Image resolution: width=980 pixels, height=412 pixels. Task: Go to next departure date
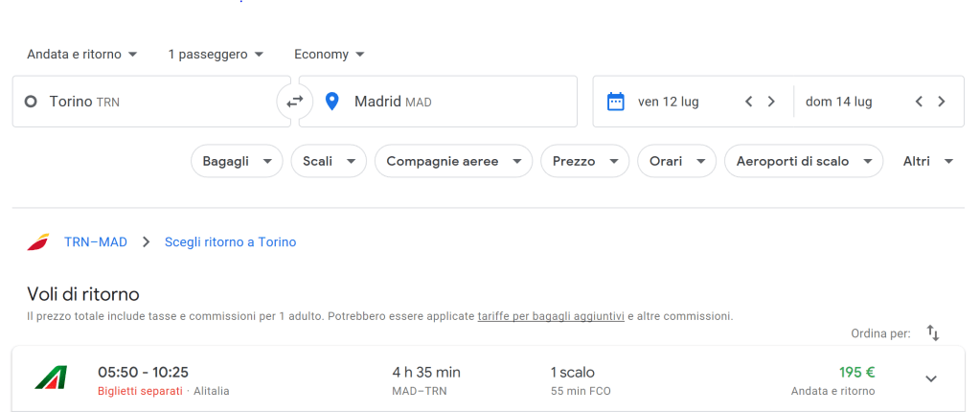tap(771, 102)
